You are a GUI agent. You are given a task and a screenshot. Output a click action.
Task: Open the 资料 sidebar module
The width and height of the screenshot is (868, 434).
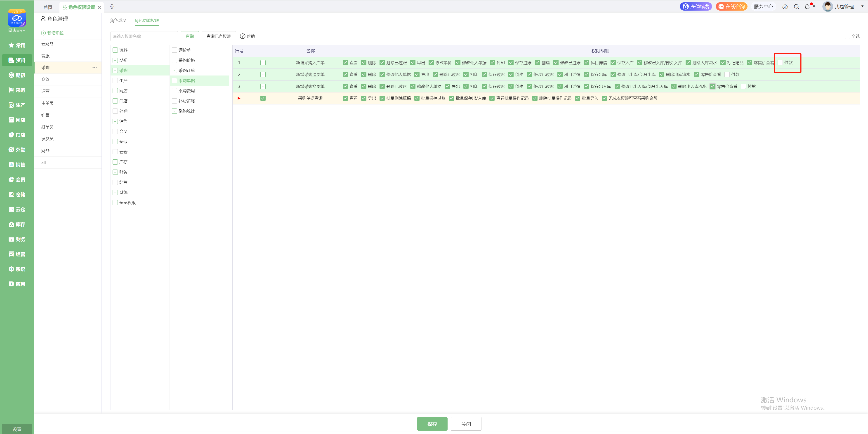(17, 60)
